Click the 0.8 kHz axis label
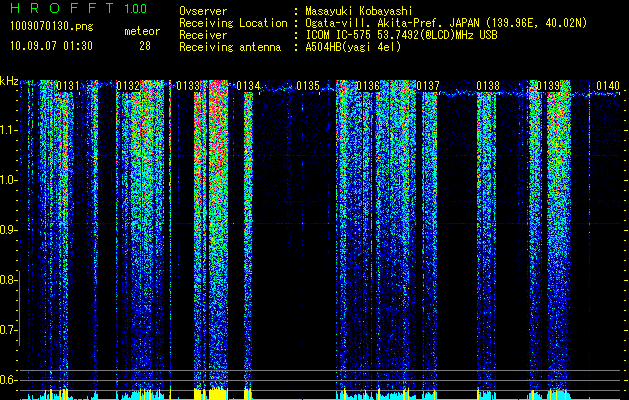The image size is (629, 400). pos(8,280)
